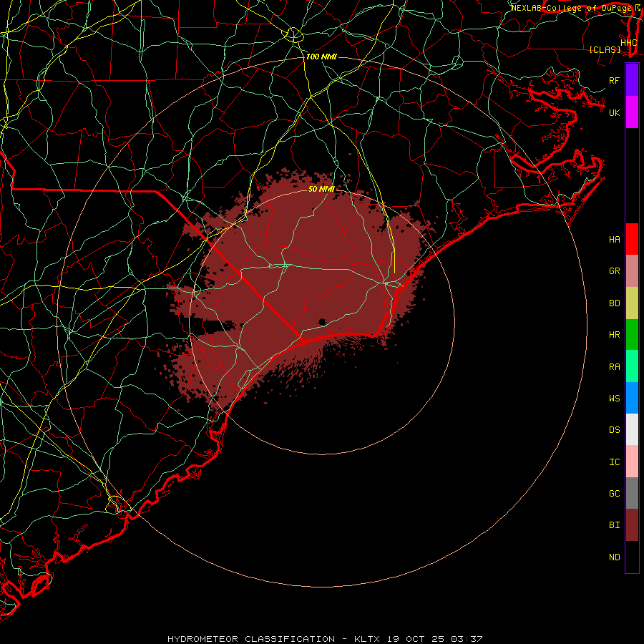Click the BD yellow legend swatch
This screenshot has width=644, height=644.
click(632, 303)
